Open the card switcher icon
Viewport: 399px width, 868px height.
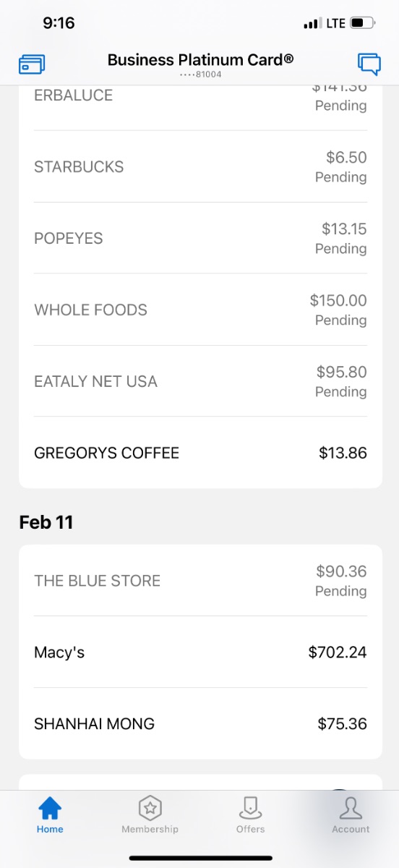click(x=32, y=64)
